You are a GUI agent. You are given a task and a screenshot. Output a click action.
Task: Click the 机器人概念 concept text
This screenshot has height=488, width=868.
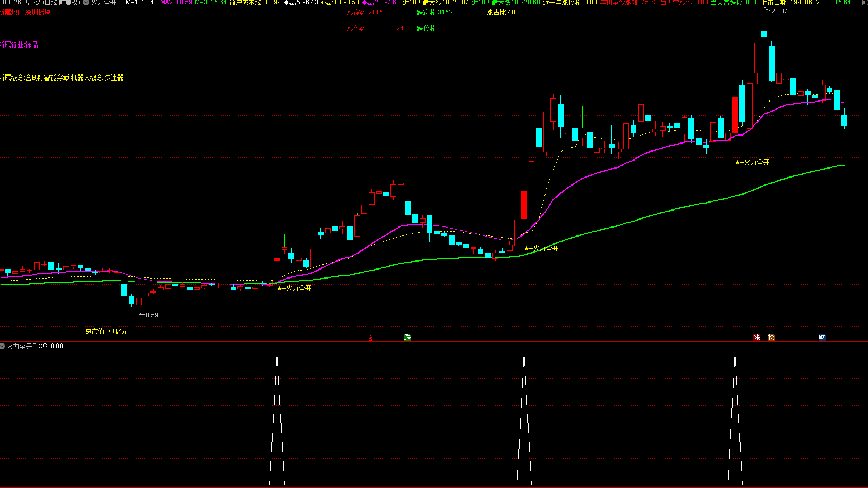tap(87, 78)
